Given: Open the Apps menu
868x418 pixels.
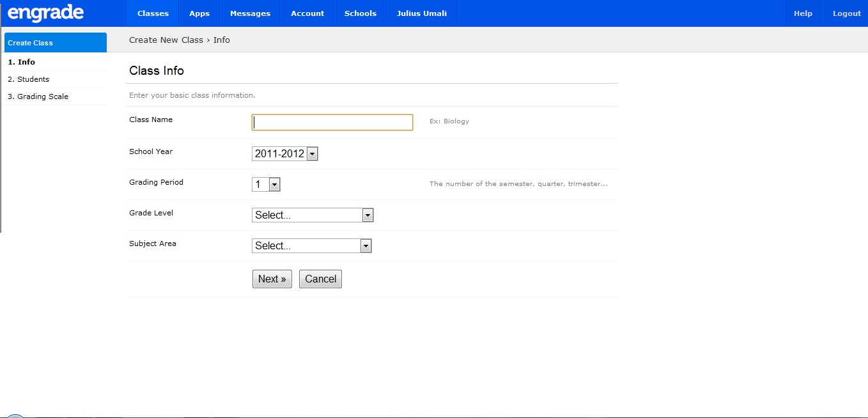Looking at the screenshot, I should [199, 13].
